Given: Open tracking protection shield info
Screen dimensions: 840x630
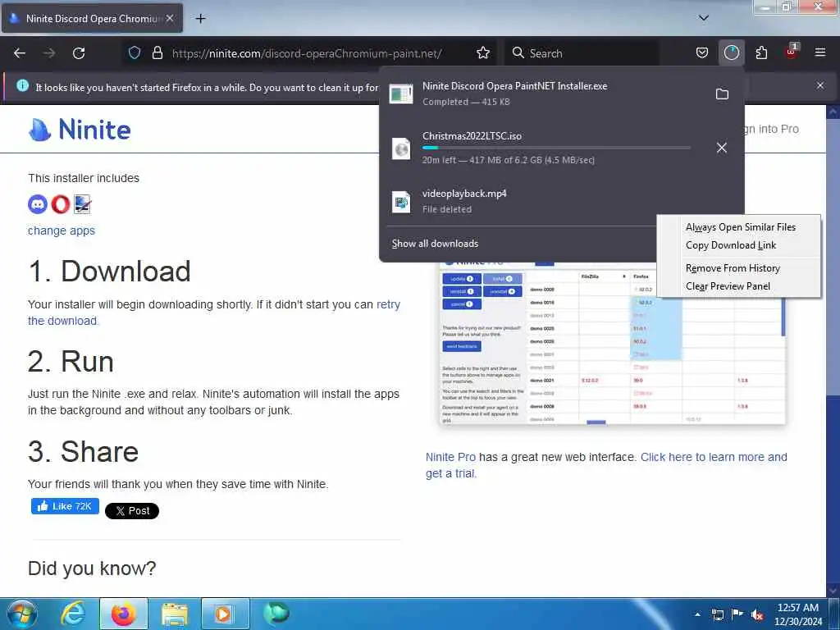Looking at the screenshot, I should pos(135,52).
